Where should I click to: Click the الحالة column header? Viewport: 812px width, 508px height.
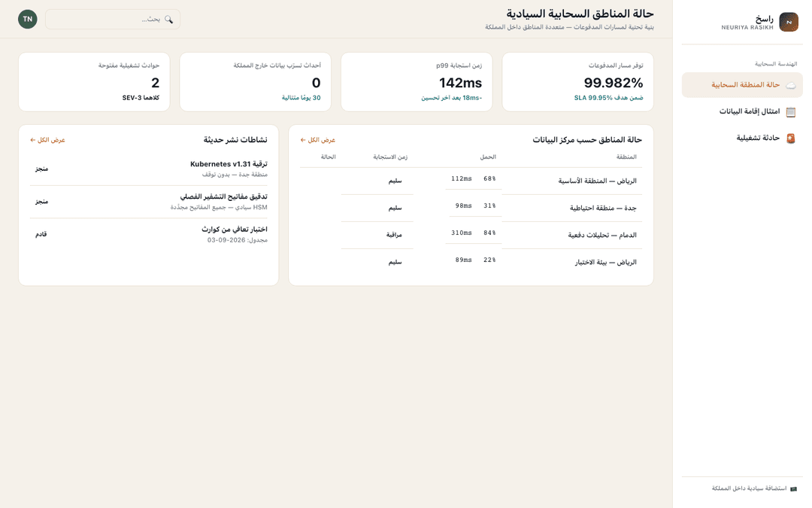(328, 157)
